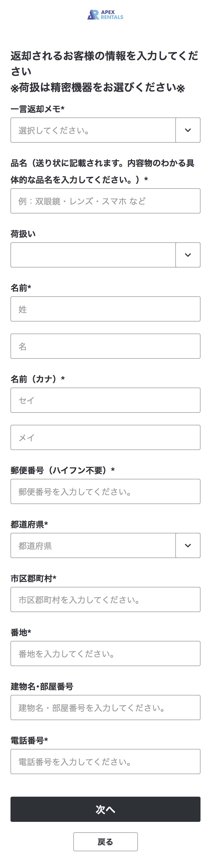Viewport: 211px width, 868px height.
Task: Click the Apex Rentals logo
Action: pyautogui.click(x=105, y=15)
